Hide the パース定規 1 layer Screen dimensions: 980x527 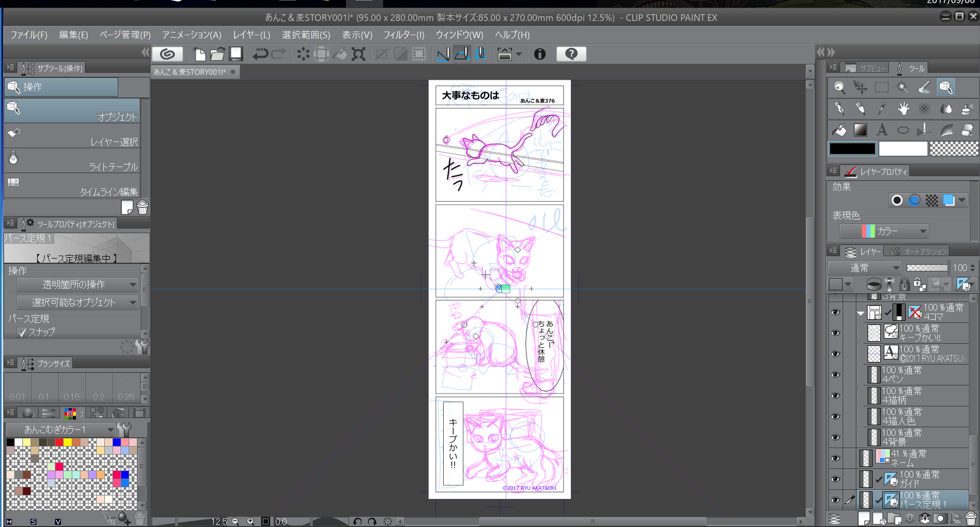(836, 500)
